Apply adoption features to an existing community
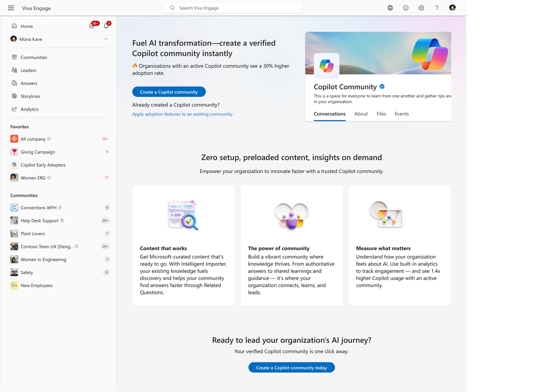 point(182,114)
